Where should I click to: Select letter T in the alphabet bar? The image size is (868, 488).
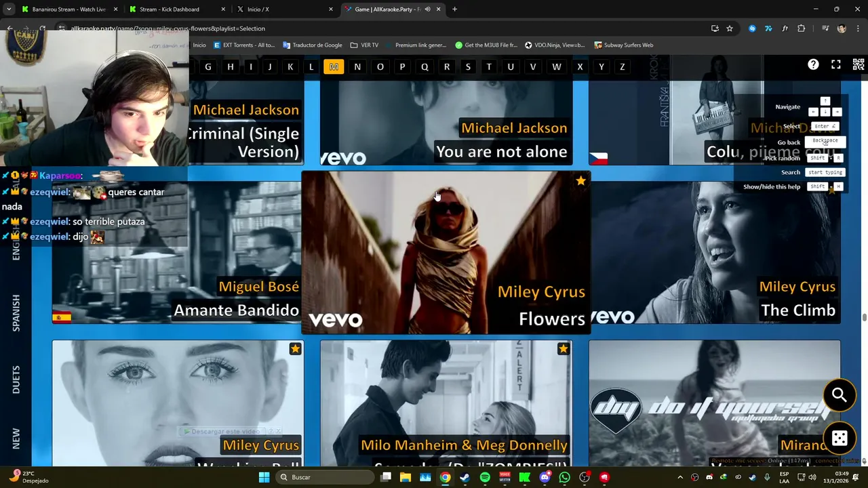(489, 66)
